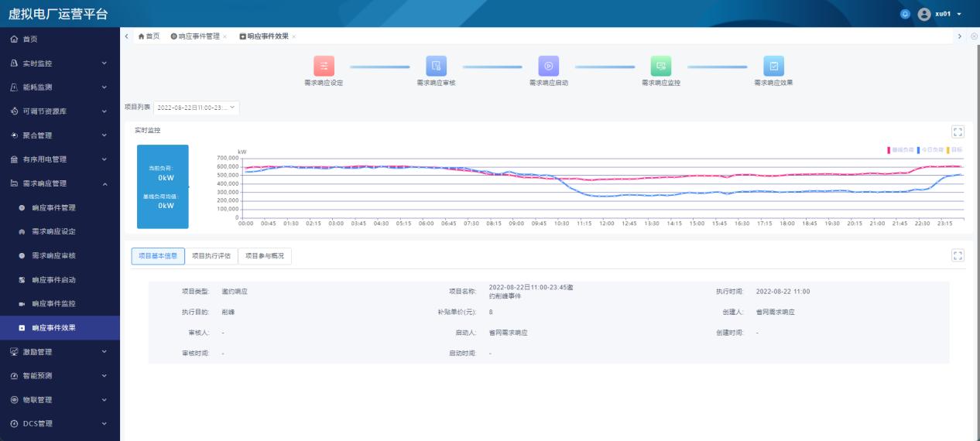Close the 响应事件效果 tab
Viewport: 980px width, 441px height.
[293, 36]
